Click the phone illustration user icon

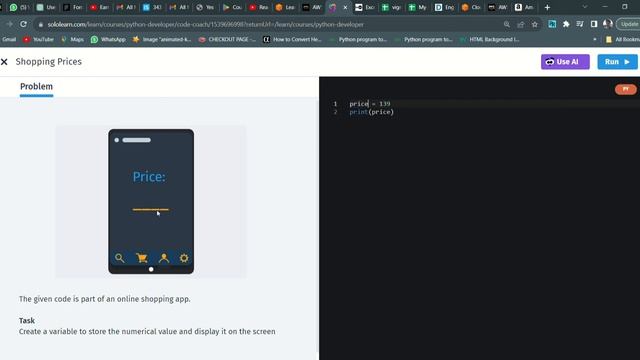click(164, 258)
